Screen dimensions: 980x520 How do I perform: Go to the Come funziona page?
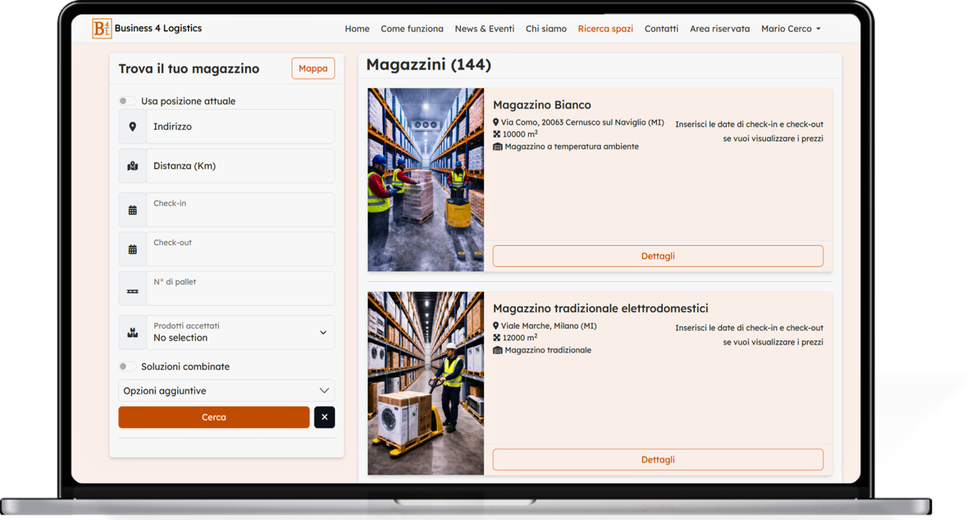pos(412,28)
